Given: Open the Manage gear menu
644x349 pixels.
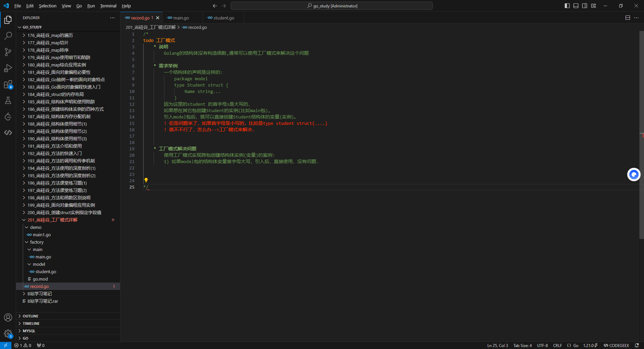Looking at the screenshot, I should click(8, 334).
